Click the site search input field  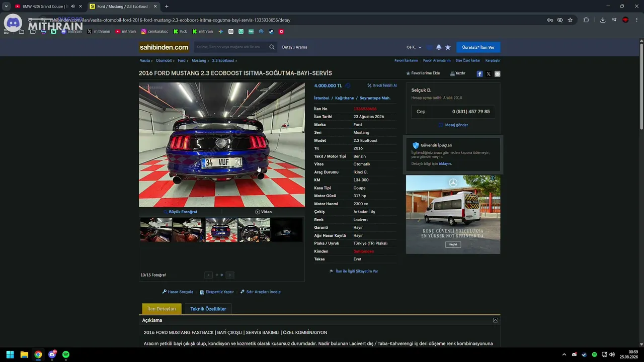[230, 47]
